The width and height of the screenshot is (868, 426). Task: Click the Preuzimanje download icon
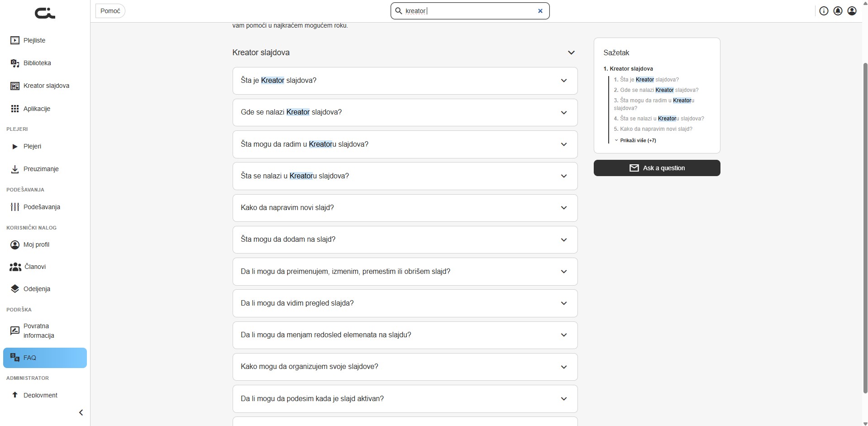coord(15,169)
